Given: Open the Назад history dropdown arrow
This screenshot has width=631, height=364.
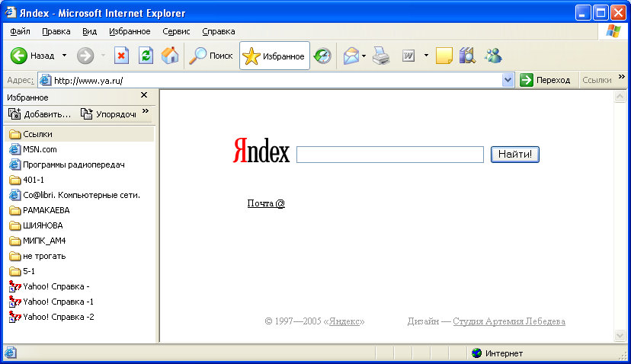Looking at the screenshot, I should click(64, 56).
